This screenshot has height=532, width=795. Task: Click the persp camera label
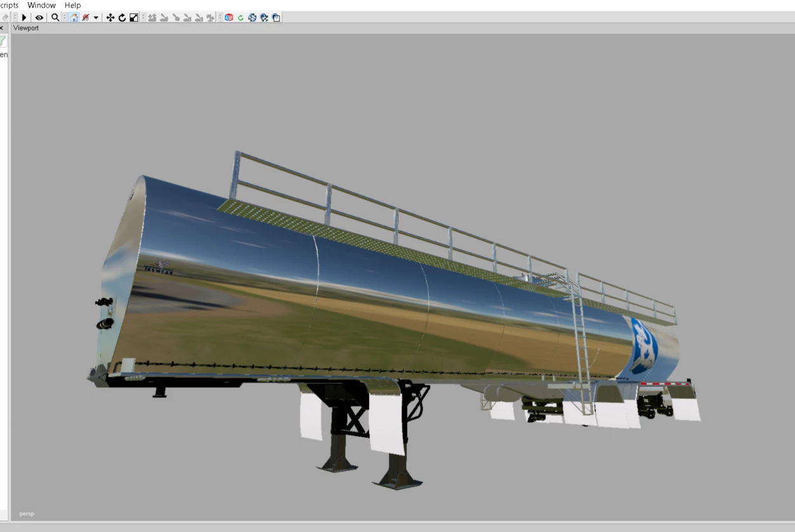coord(26,514)
